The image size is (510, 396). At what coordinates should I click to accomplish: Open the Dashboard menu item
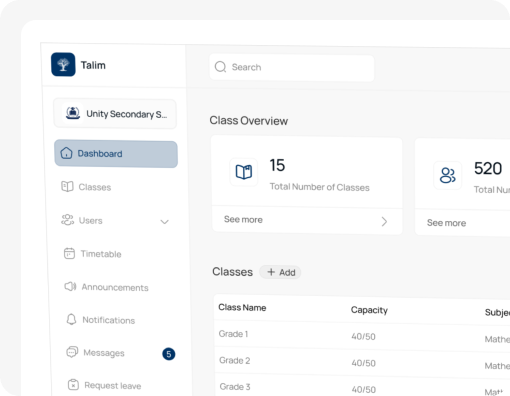[x=116, y=154]
